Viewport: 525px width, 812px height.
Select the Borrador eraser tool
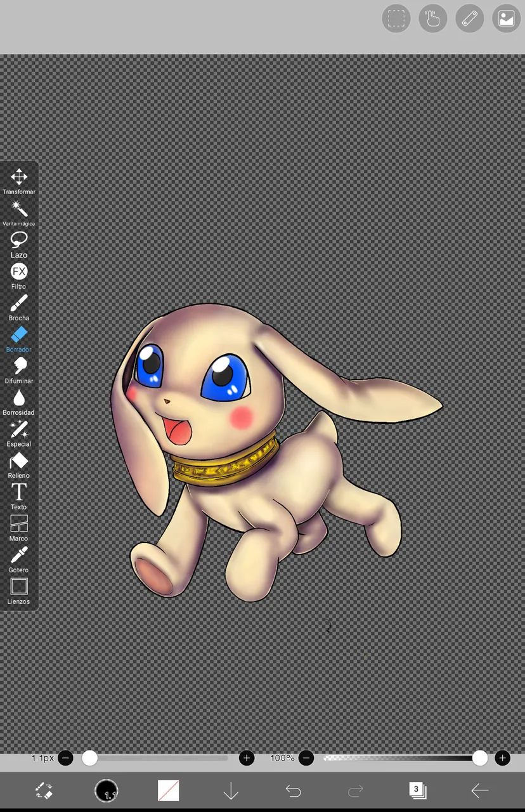pos(19,339)
